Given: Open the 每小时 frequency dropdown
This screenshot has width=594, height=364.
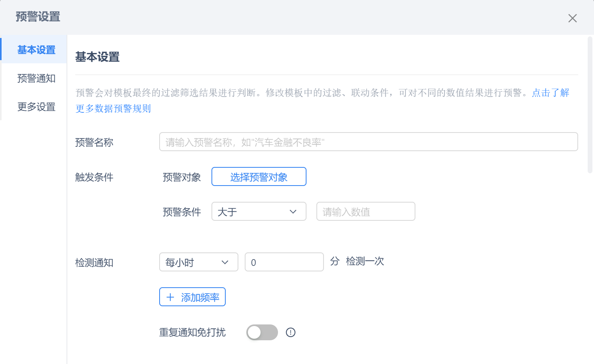Looking at the screenshot, I should pos(198,262).
